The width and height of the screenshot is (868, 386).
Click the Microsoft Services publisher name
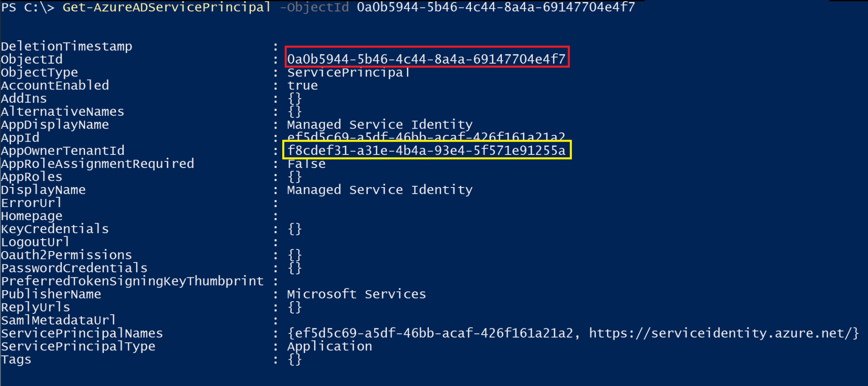356,294
